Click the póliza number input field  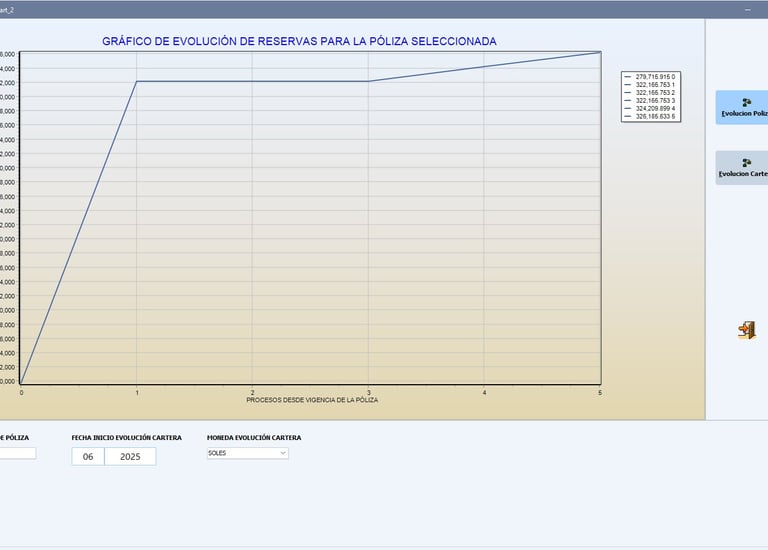[17, 453]
